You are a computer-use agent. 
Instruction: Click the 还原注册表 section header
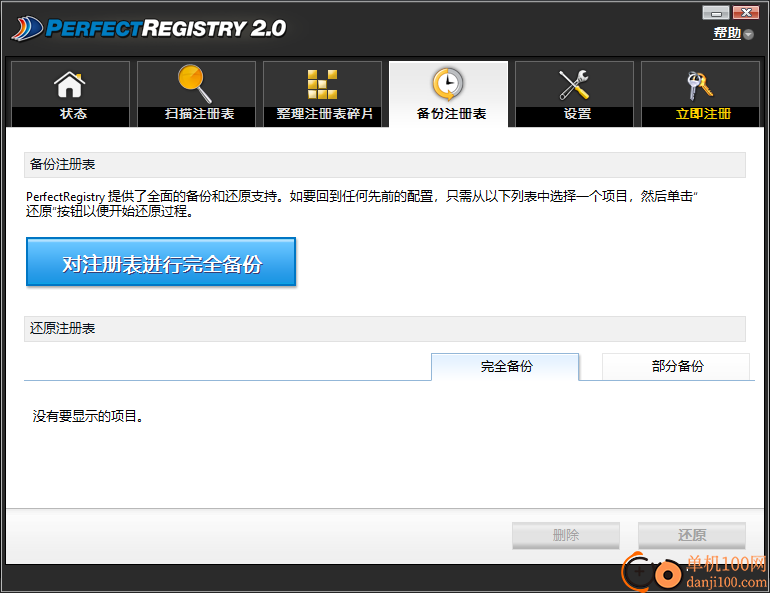(385, 328)
